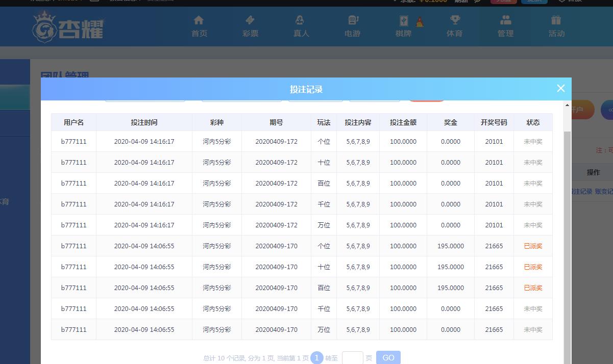This screenshot has height=364, width=613.
Task: Click the 账变记录 link behind dialog
Action: point(604,192)
